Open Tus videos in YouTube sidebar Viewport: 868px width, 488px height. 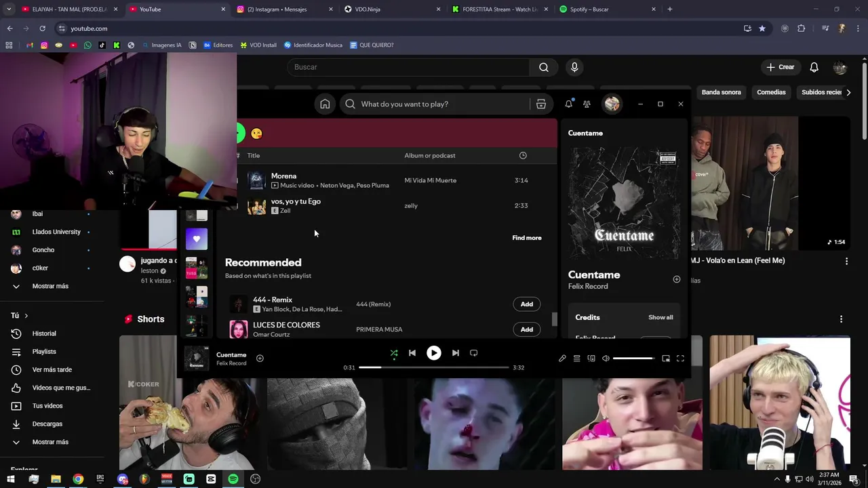pyautogui.click(x=47, y=406)
